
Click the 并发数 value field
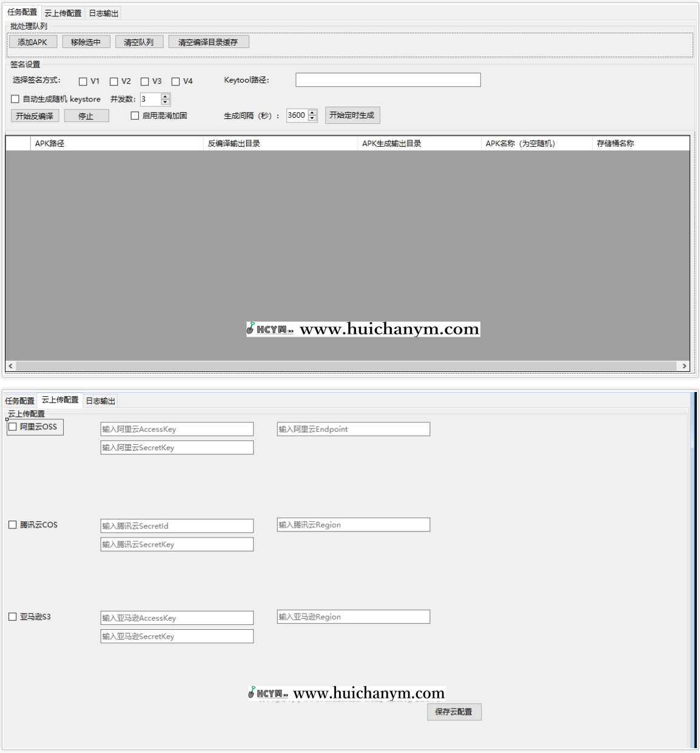pyautogui.click(x=151, y=99)
